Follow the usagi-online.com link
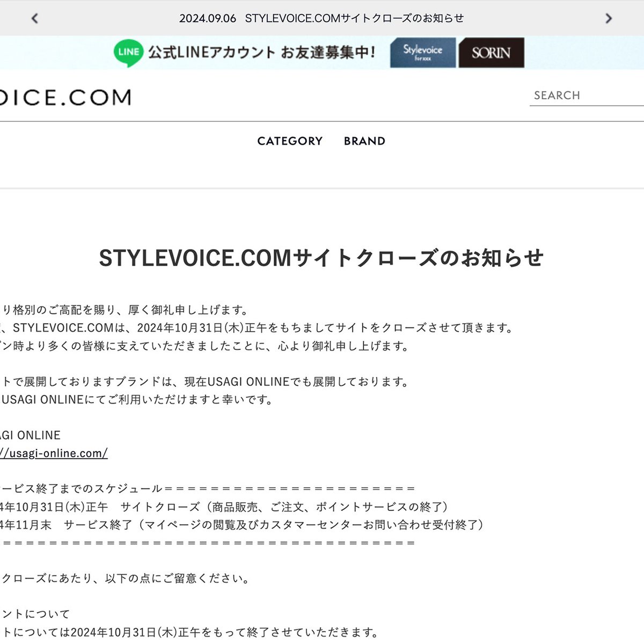This screenshot has width=644, height=644. tap(54, 453)
